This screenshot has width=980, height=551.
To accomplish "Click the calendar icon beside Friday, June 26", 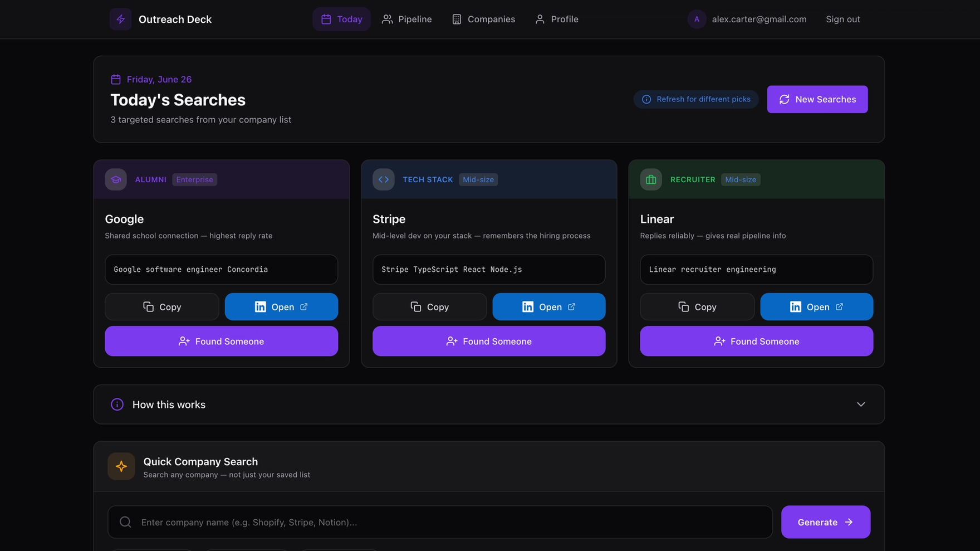I will [x=116, y=79].
